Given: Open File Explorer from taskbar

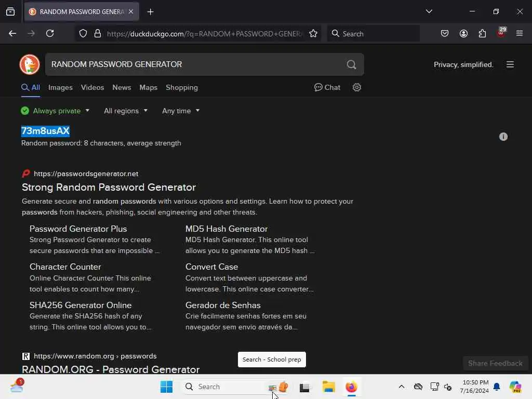Looking at the screenshot, I should [328, 387].
